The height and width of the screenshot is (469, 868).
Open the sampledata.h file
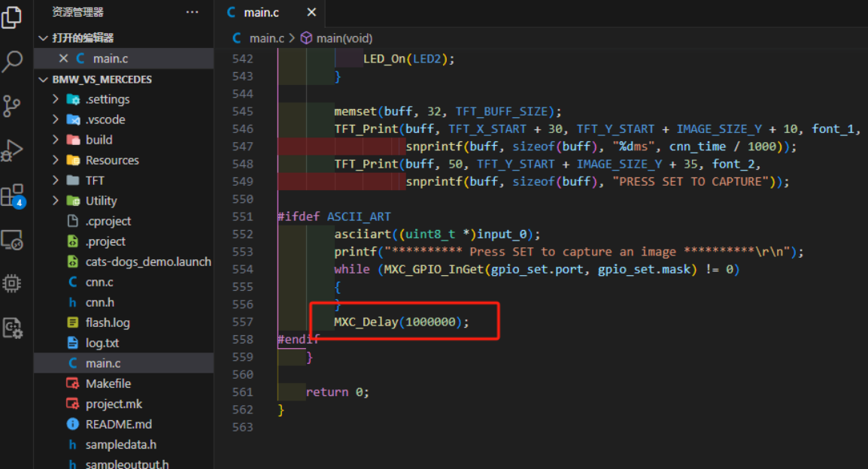[120, 444]
